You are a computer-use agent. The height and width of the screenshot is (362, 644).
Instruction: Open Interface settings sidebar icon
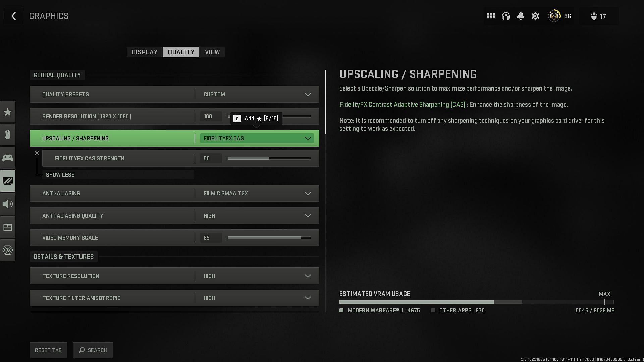8,227
